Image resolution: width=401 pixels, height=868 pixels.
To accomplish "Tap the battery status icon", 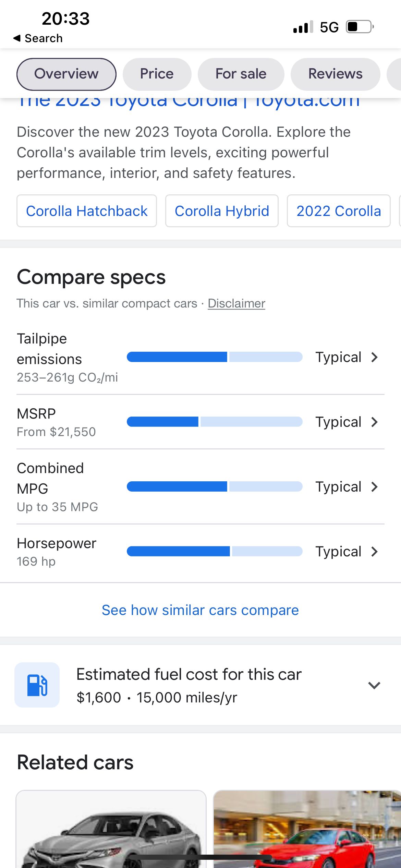I will pyautogui.click(x=360, y=27).
